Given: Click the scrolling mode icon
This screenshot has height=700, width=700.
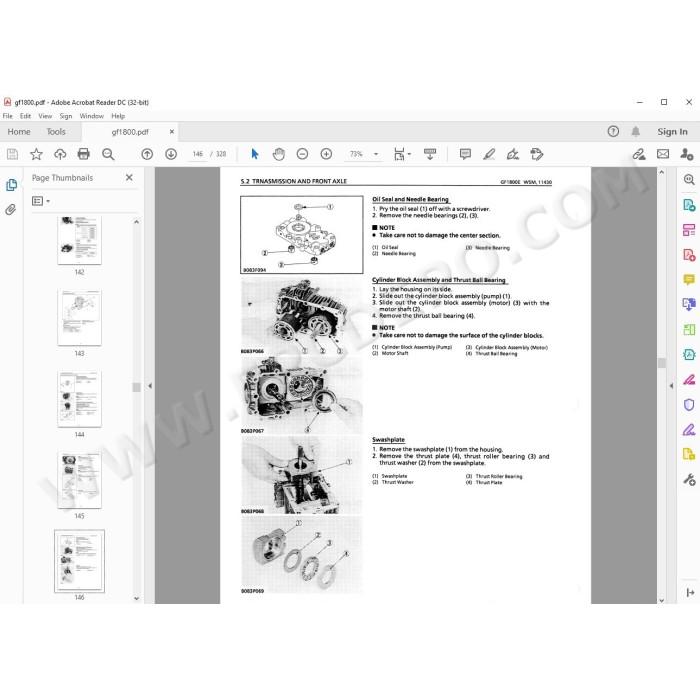Looking at the screenshot, I should [x=430, y=154].
